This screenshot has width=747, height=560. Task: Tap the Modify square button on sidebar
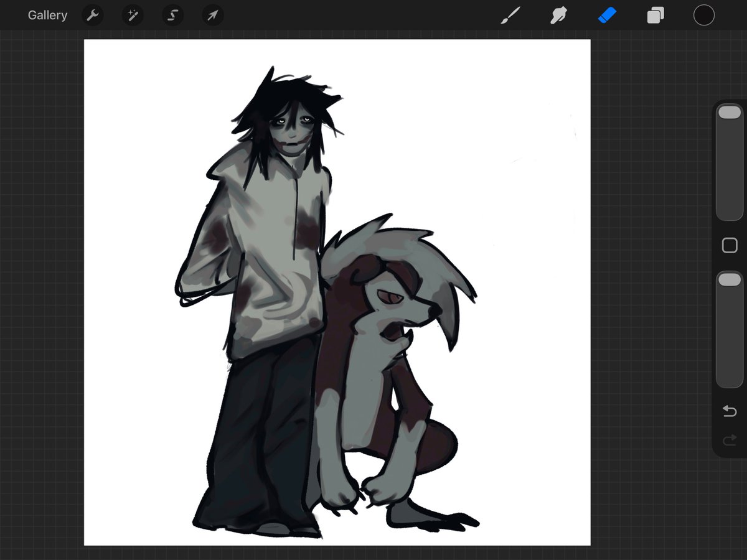coord(730,246)
